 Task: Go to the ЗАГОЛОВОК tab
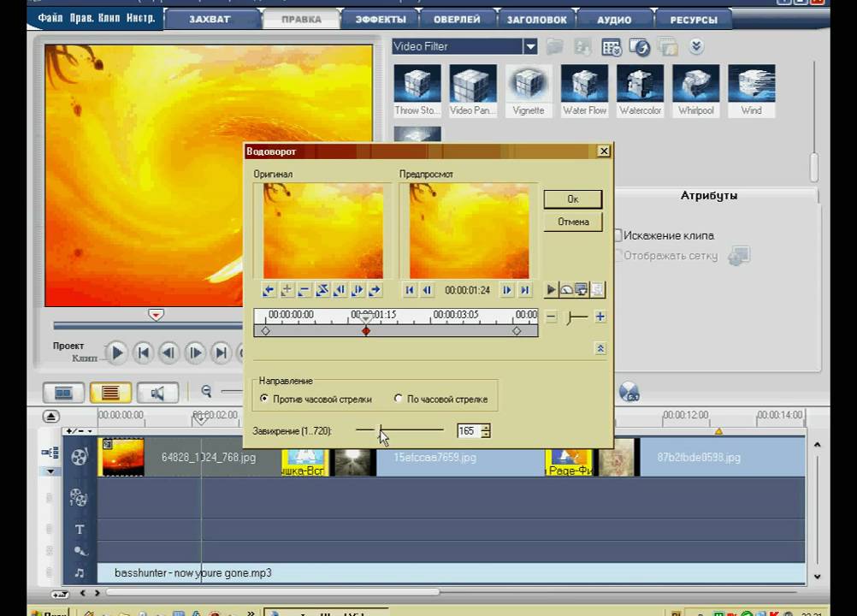coord(537,20)
